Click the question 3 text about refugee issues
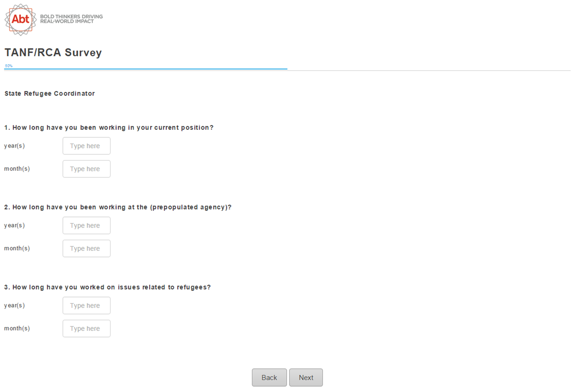578x392 pixels. click(108, 287)
